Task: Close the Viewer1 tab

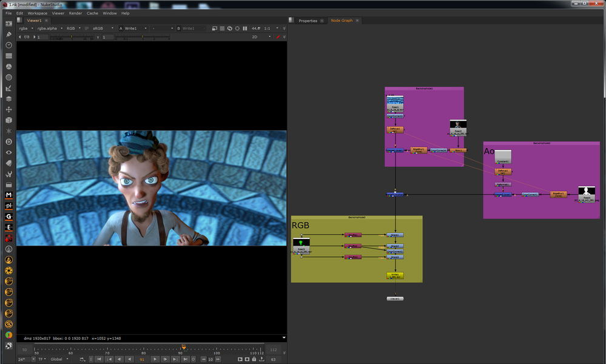Action: (46, 21)
